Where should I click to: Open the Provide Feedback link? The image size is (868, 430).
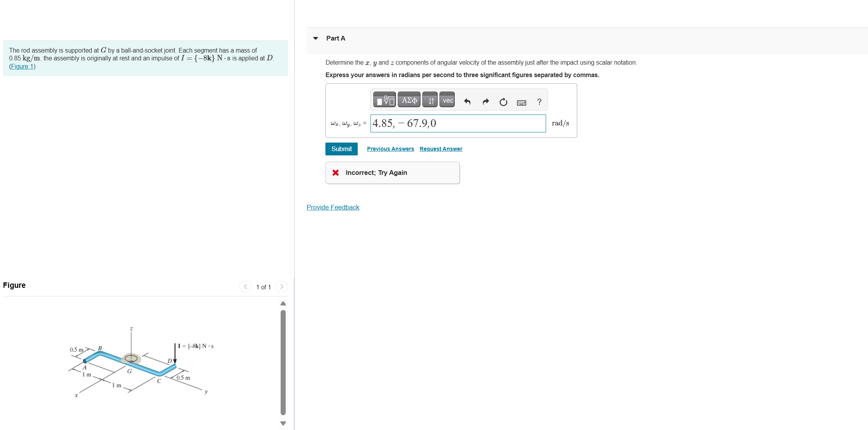pyautogui.click(x=333, y=207)
